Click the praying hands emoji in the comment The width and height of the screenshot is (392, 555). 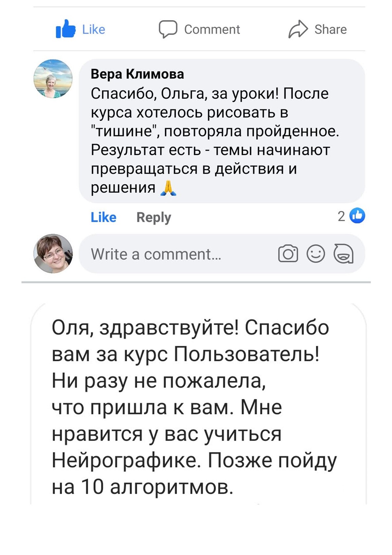pos(169,188)
